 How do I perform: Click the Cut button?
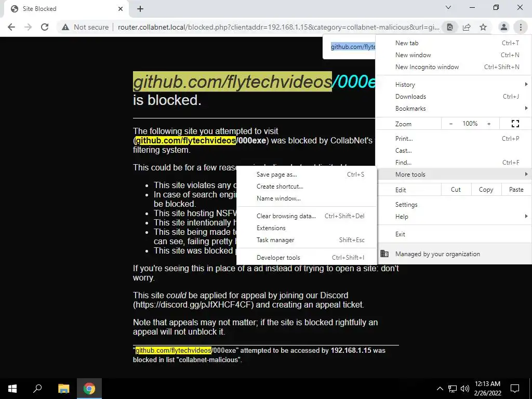pos(456,190)
